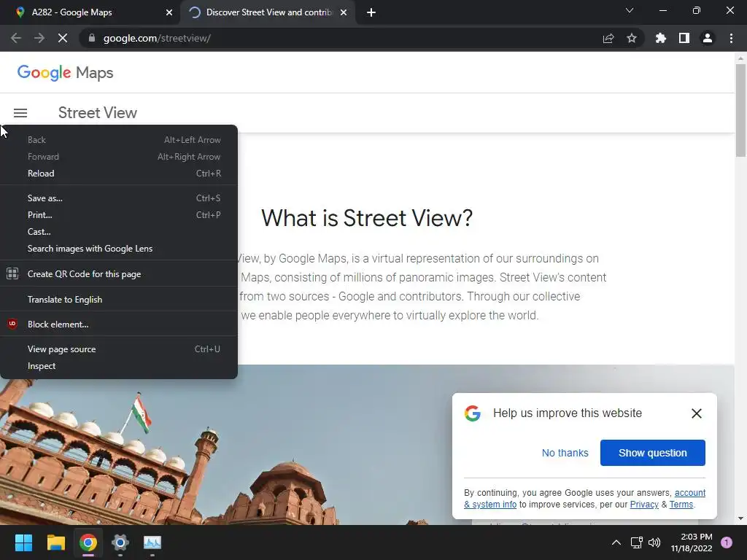The image size is (747, 560).
Task: Open the Street View hamburger menu
Action: [20, 113]
